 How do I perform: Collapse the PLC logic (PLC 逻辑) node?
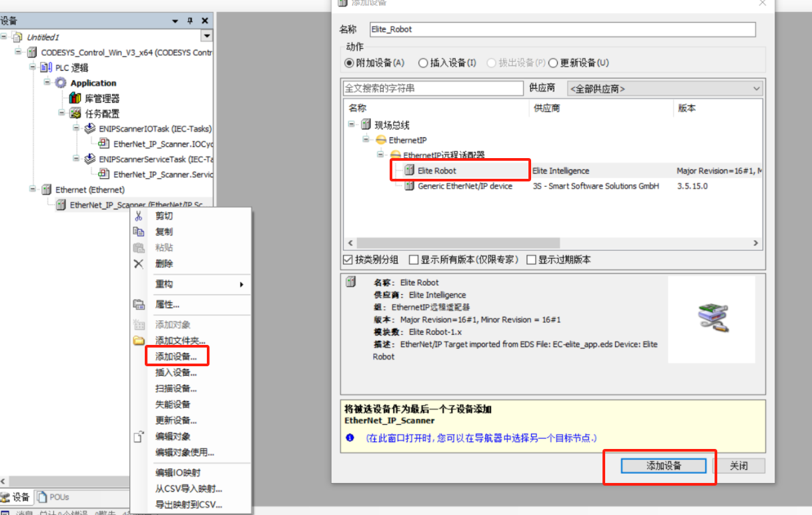click(x=33, y=67)
